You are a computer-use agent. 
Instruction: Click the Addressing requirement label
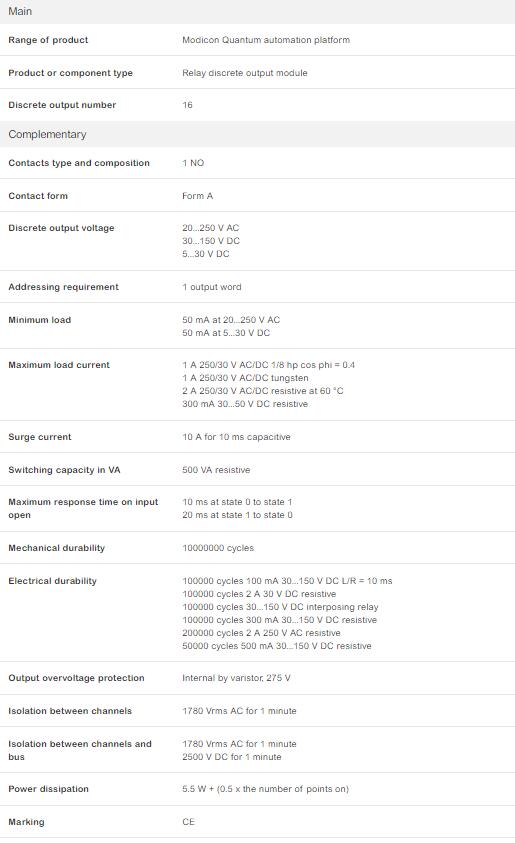(63, 287)
